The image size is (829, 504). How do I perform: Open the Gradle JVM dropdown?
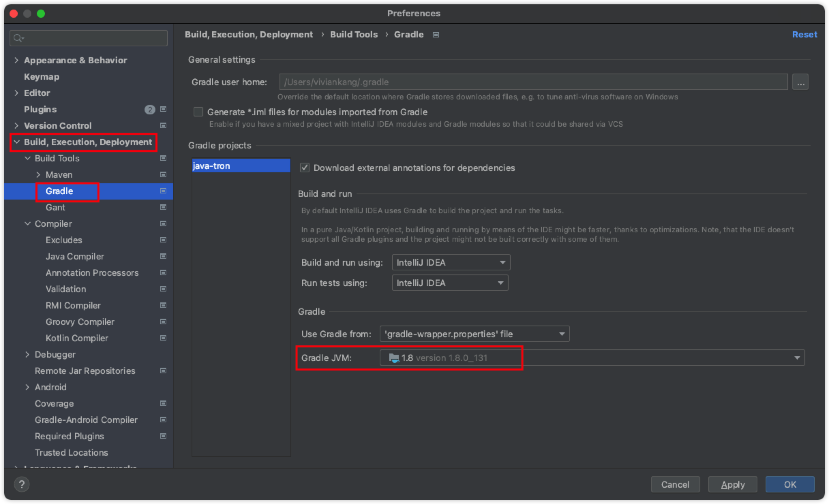click(x=592, y=358)
